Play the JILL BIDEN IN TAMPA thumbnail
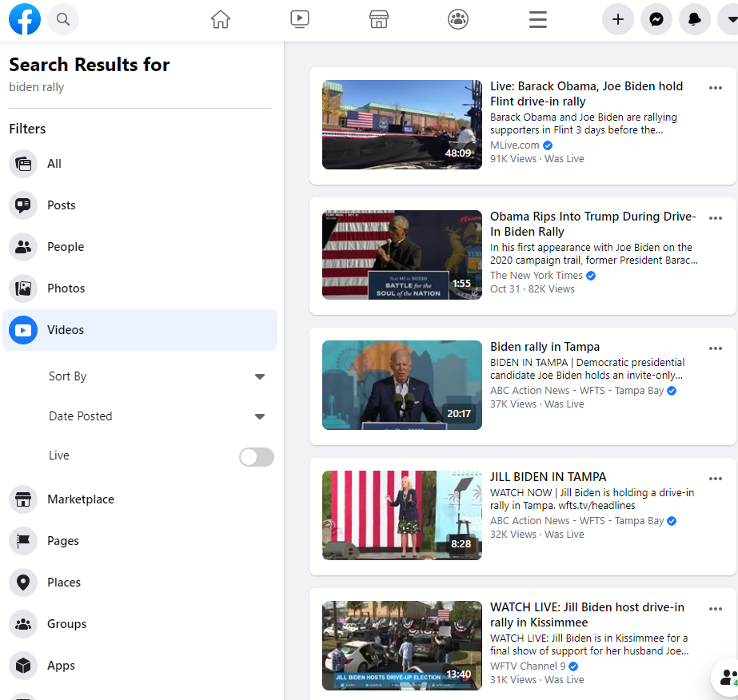Image resolution: width=738 pixels, height=700 pixels. 401,515
